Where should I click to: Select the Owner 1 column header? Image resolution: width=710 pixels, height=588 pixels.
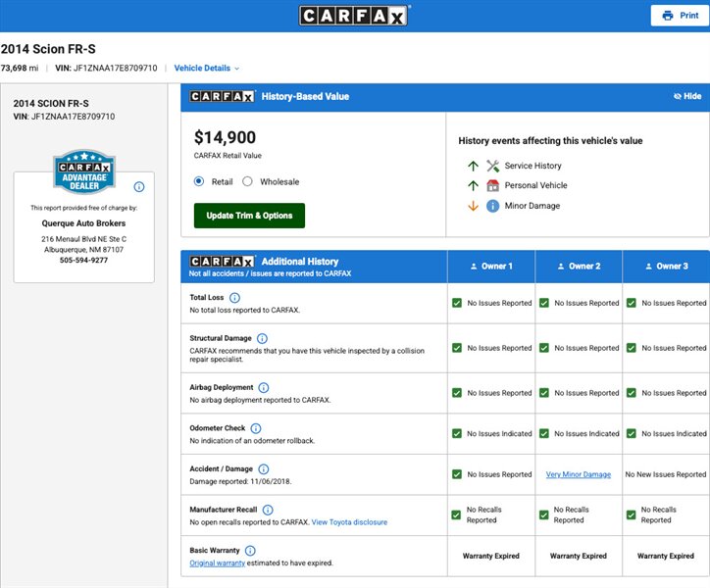[491, 267]
